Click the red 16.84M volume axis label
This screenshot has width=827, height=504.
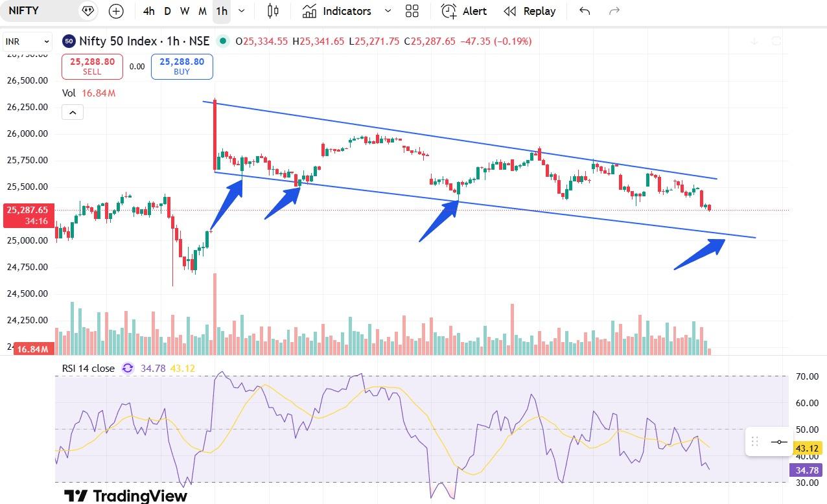pos(32,349)
